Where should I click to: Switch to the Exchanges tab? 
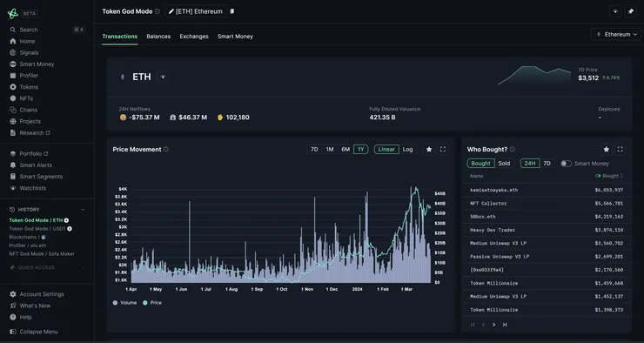point(194,37)
